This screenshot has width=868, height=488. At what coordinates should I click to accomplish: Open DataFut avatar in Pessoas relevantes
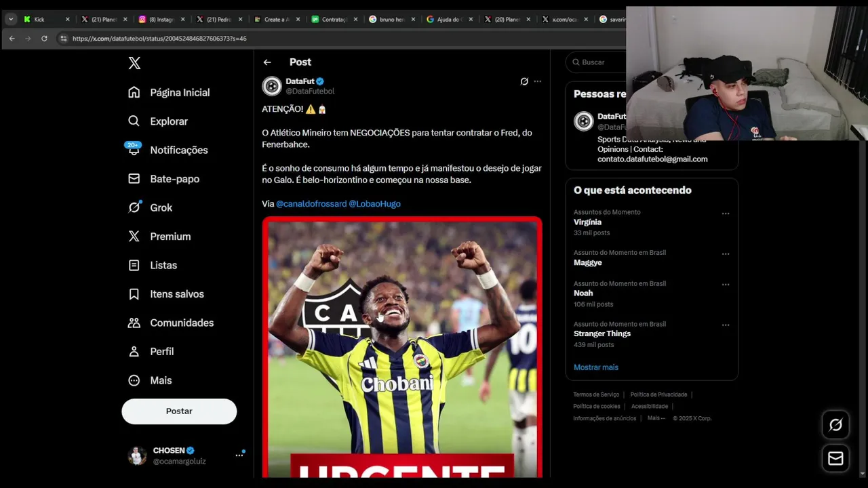[x=583, y=121]
